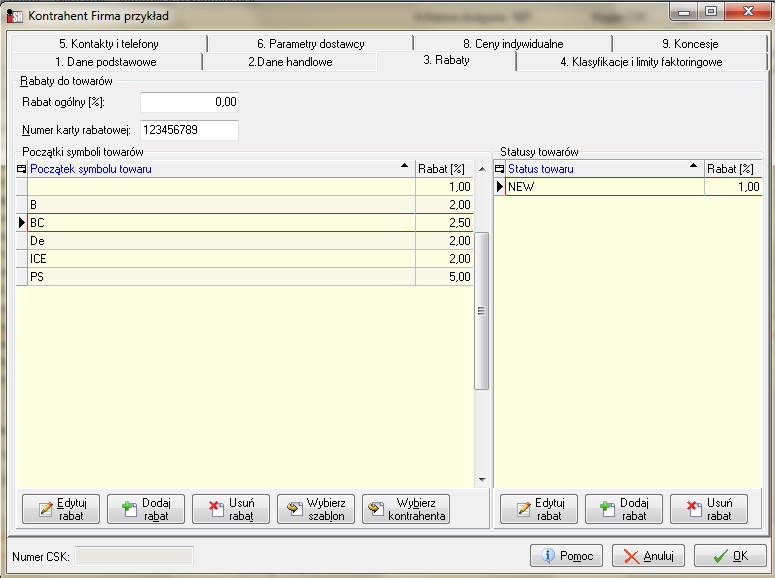Select the row with symbol B

point(245,205)
